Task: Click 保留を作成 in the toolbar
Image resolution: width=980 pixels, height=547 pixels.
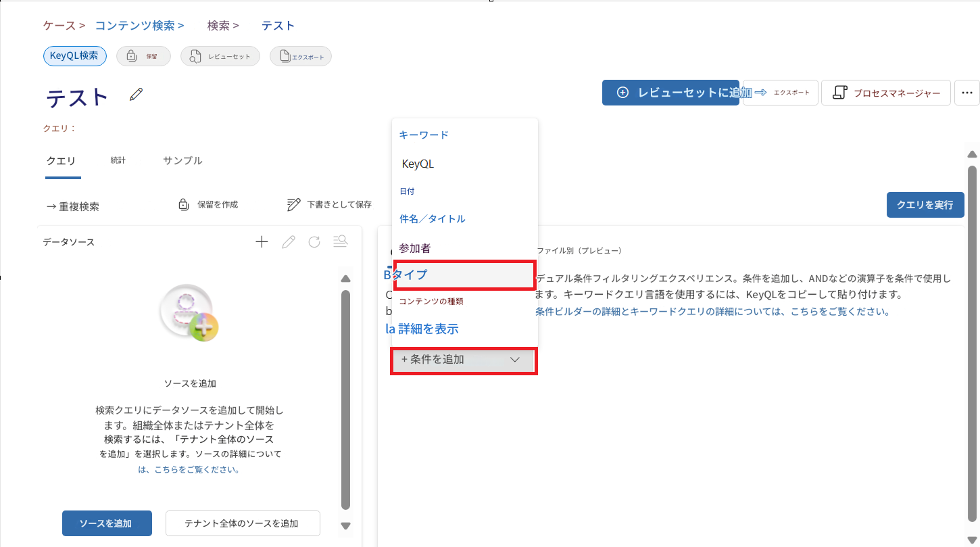Action: pyautogui.click(x=207, y=204)
